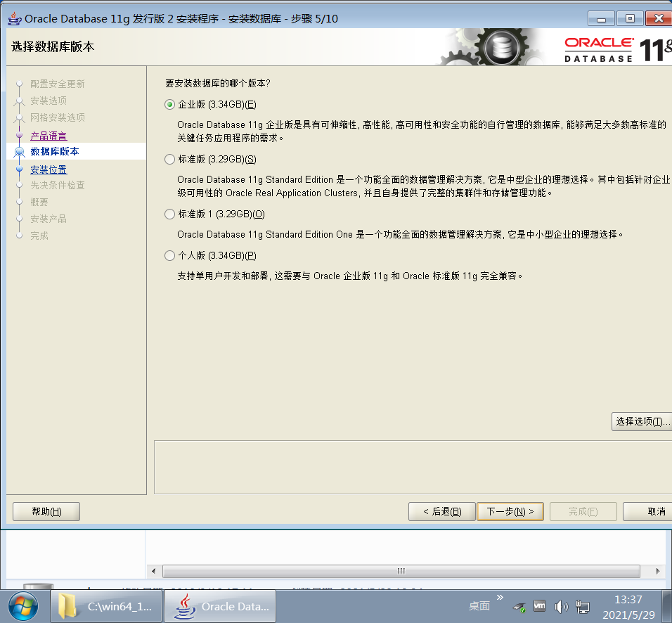
Task: Open the C:\win64_1... folder from the taskbar
Action: (x=105, y=606)
